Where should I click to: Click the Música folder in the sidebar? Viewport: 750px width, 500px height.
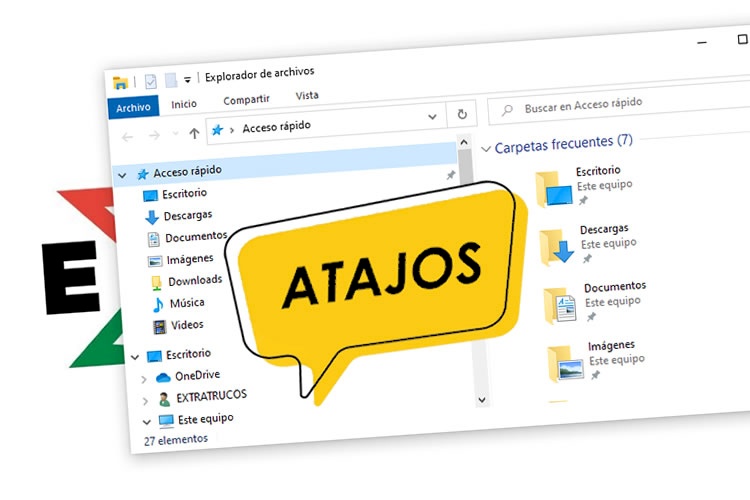[x=187, y=303]
